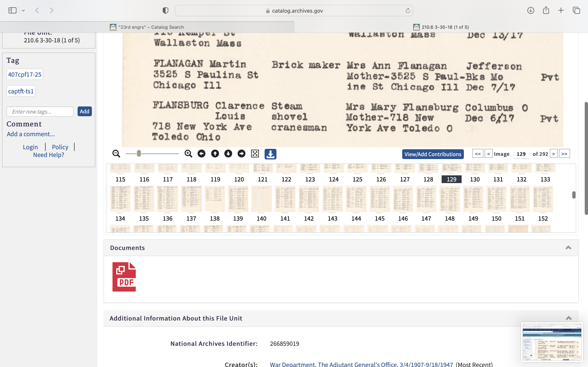
Task: Toggle fullscreen image view icon
Action: 255,154
